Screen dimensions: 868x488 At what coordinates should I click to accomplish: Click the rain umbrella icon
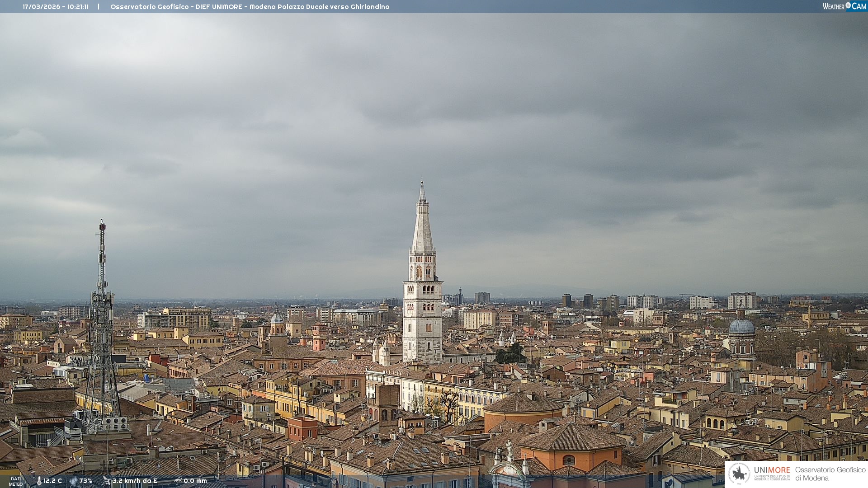(x=178, y=481)
